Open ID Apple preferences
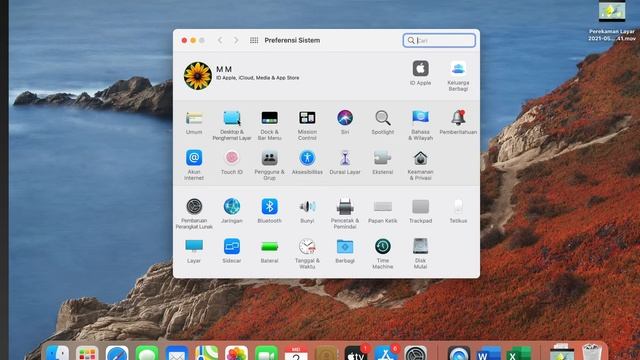 pyautogui.click(x=420, y=73)
